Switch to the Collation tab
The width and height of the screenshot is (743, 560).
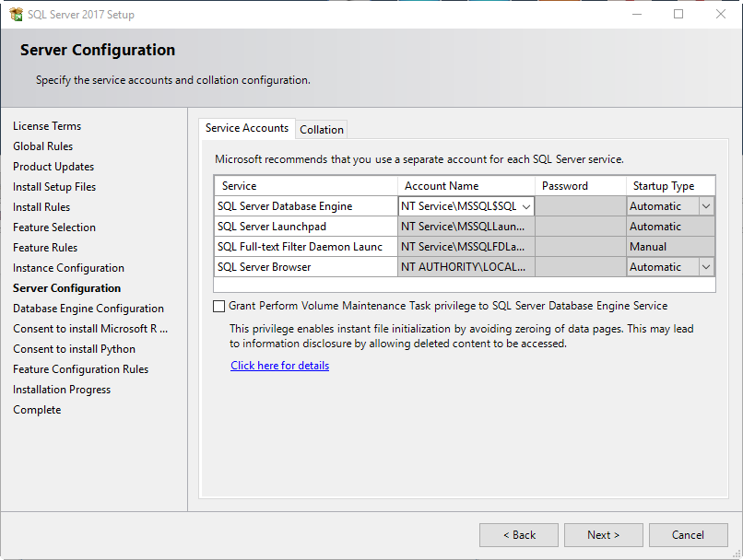coord(322,130)
